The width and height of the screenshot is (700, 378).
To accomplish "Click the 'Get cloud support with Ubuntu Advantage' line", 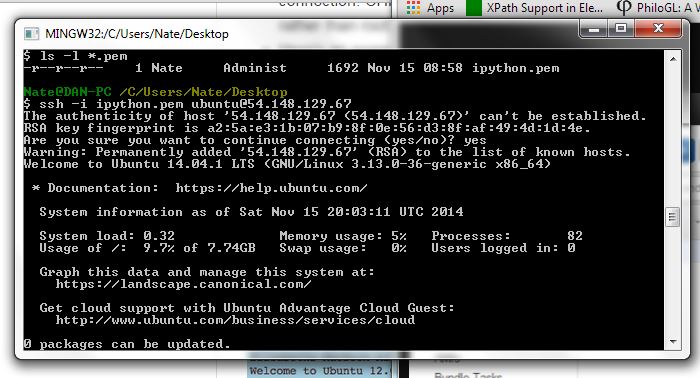I will tap(247, 308).
